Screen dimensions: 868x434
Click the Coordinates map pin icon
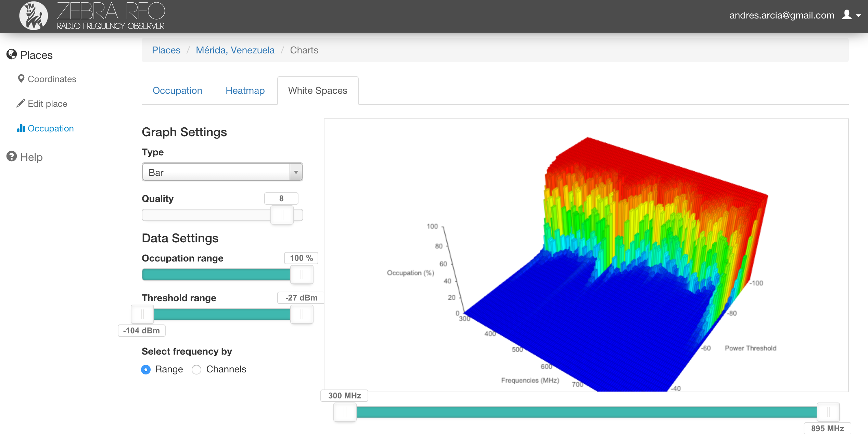(x=21, y=79)
